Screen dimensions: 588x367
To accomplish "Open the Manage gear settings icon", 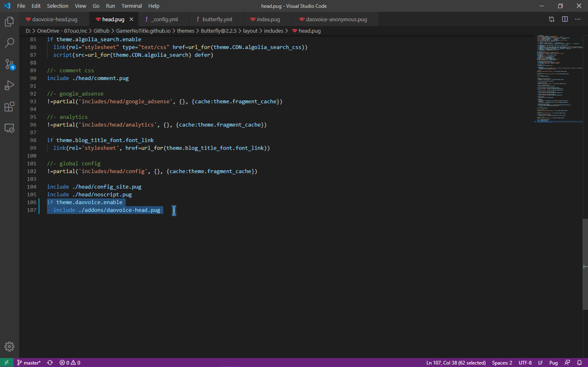I will [9, 347].
